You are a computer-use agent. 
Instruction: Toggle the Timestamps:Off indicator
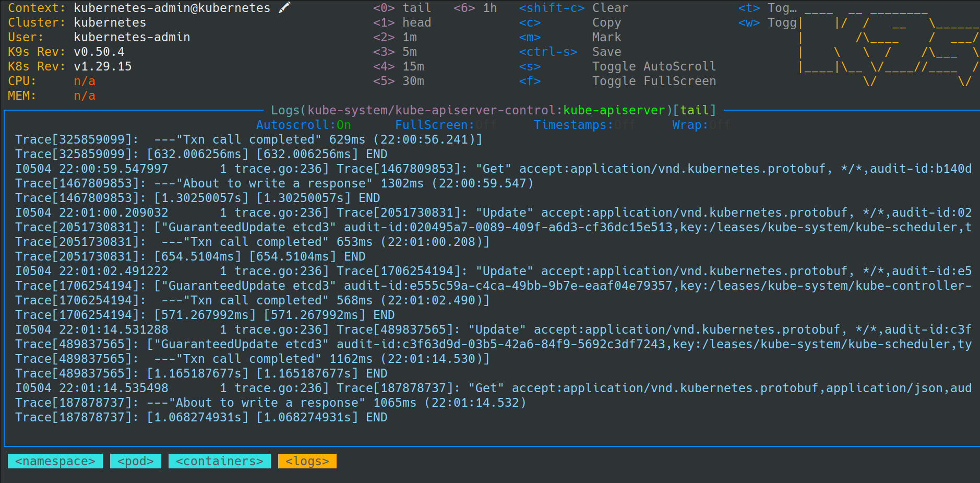pyautogui.click(x=584, y=125)
